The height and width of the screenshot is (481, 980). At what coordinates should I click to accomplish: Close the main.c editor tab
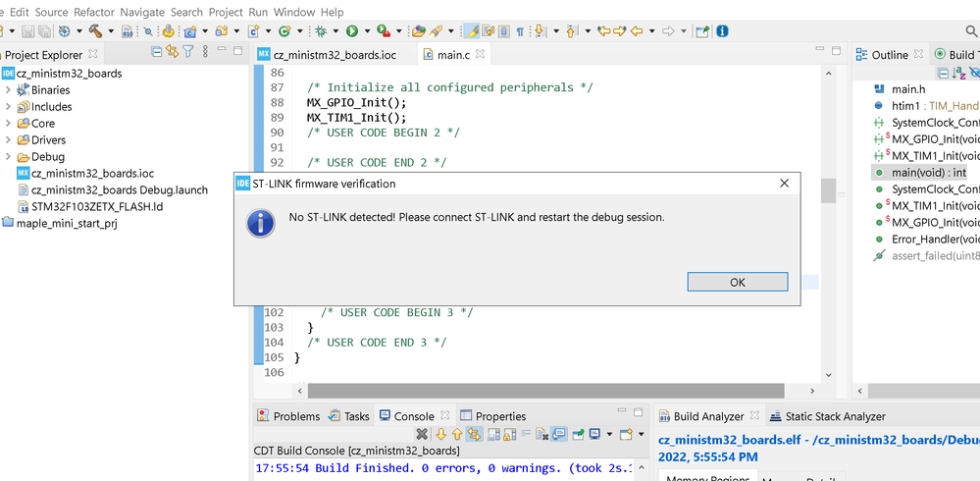tap(480, 54)
